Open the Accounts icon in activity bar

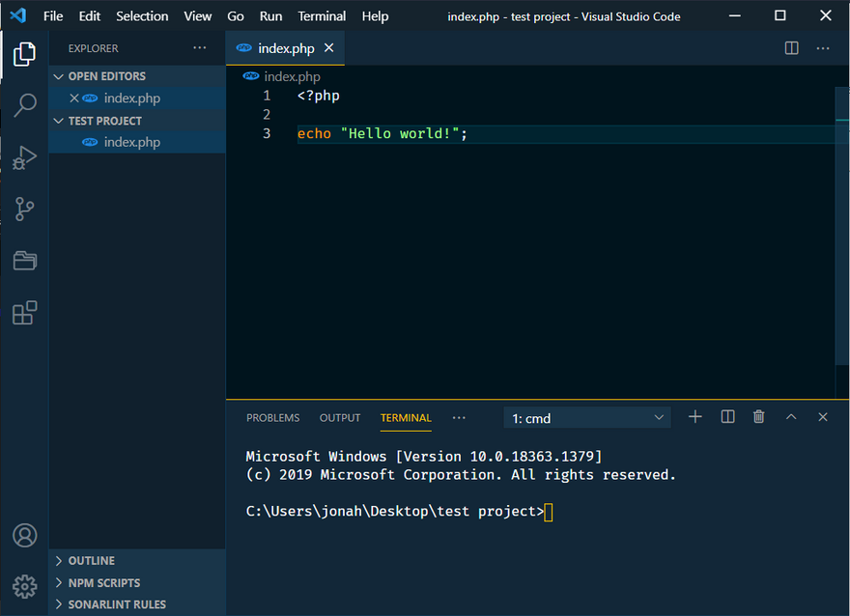[25, 535]
